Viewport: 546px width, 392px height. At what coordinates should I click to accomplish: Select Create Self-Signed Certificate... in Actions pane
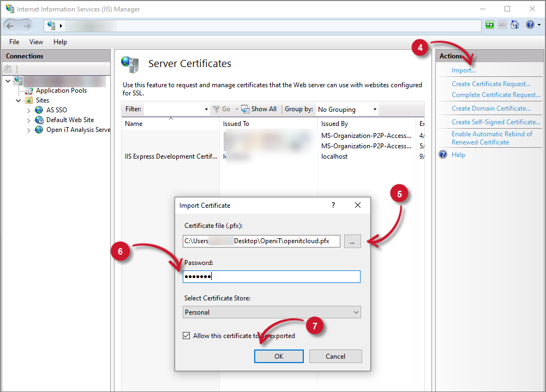point(496,122)
